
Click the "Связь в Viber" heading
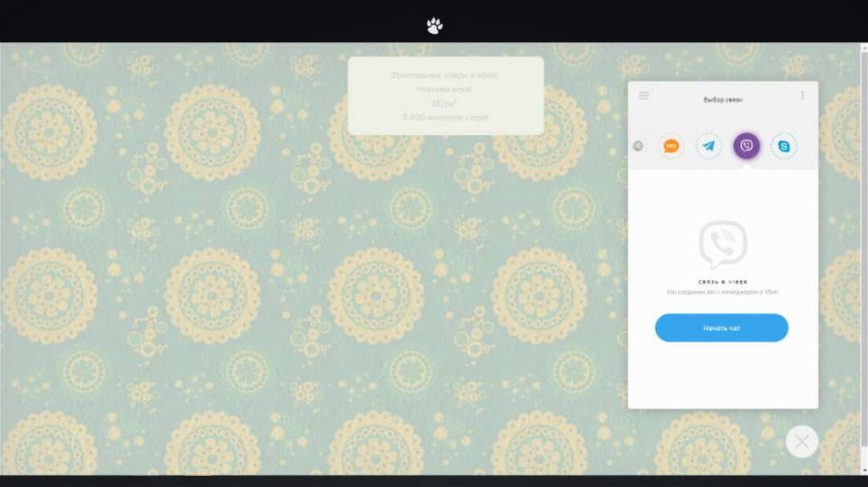pos(722,282)
